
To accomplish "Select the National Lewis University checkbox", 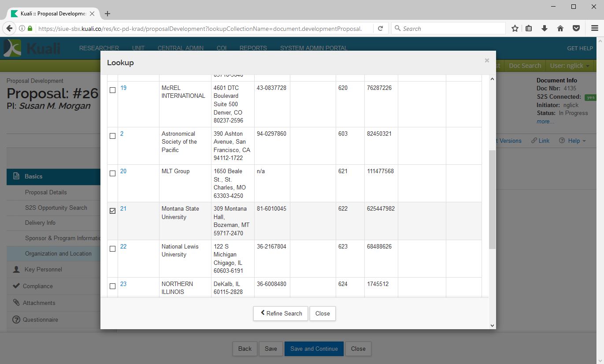I will (112, 249).
